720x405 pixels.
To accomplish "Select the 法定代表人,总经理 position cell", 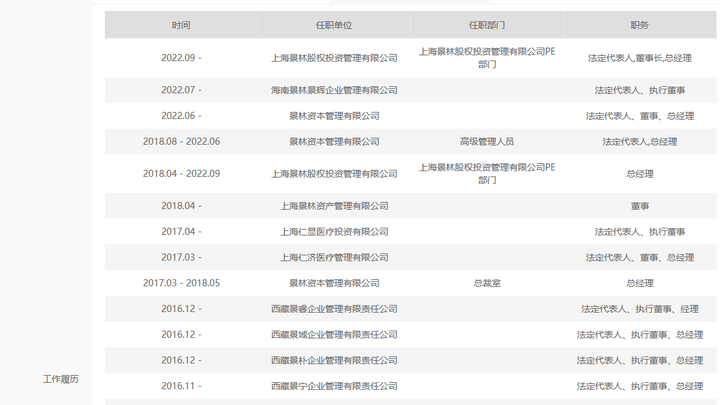I will pos(640,141).
